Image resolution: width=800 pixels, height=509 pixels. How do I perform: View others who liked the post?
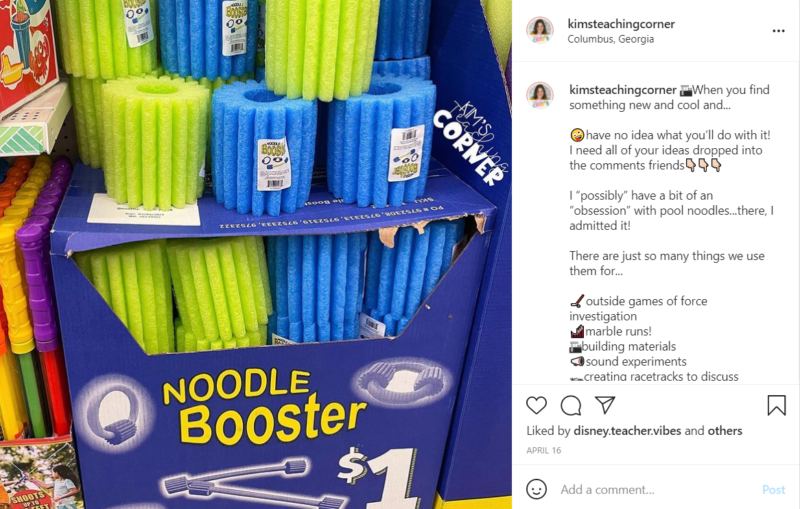tap(724, 431)
